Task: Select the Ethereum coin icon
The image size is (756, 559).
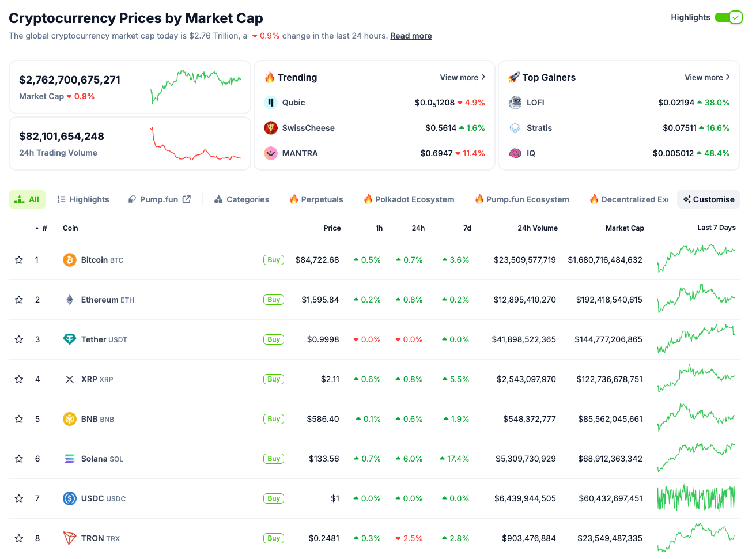Action: click(x=69, y=299)
